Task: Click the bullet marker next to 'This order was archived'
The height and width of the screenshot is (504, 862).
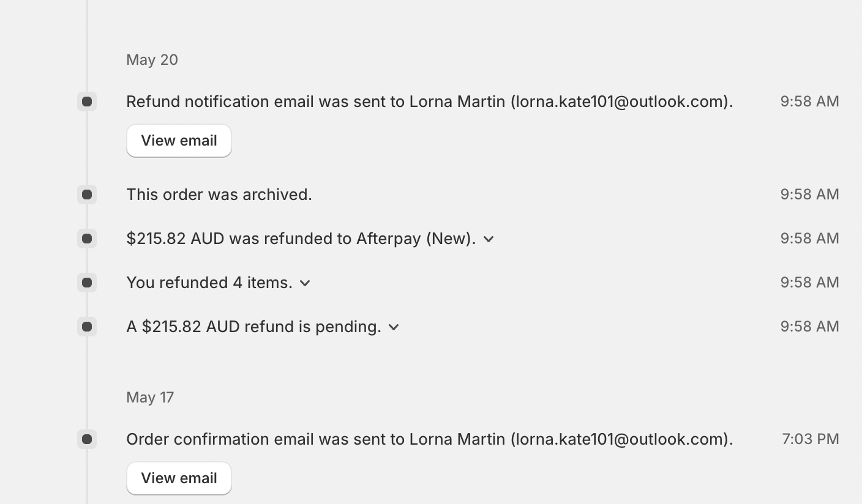Action: [87, 195]
